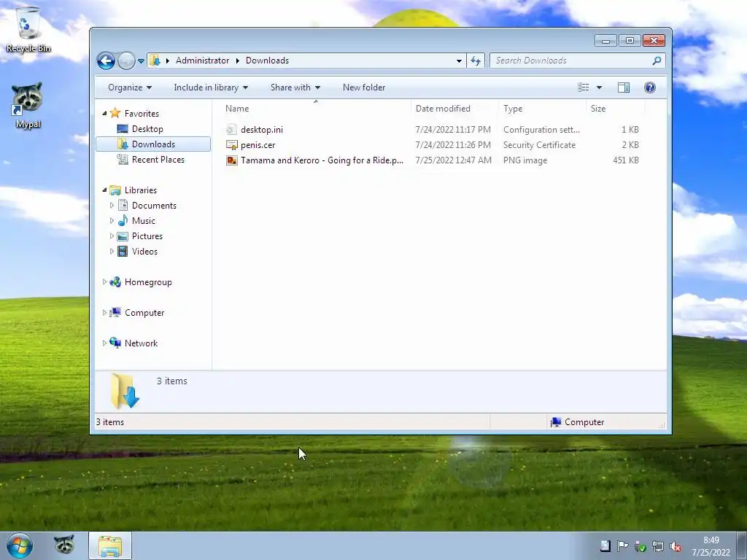Click the Windows Explorer taskbar button

110,545
